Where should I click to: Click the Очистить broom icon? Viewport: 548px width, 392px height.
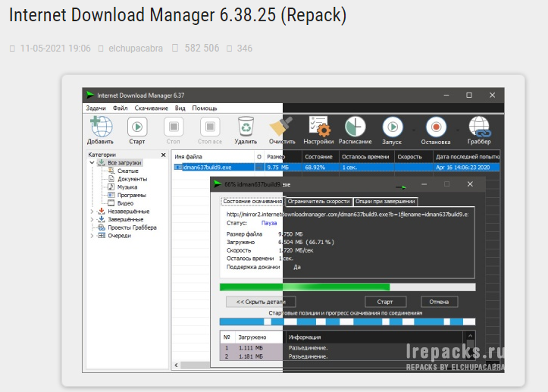tap(281, 126)
